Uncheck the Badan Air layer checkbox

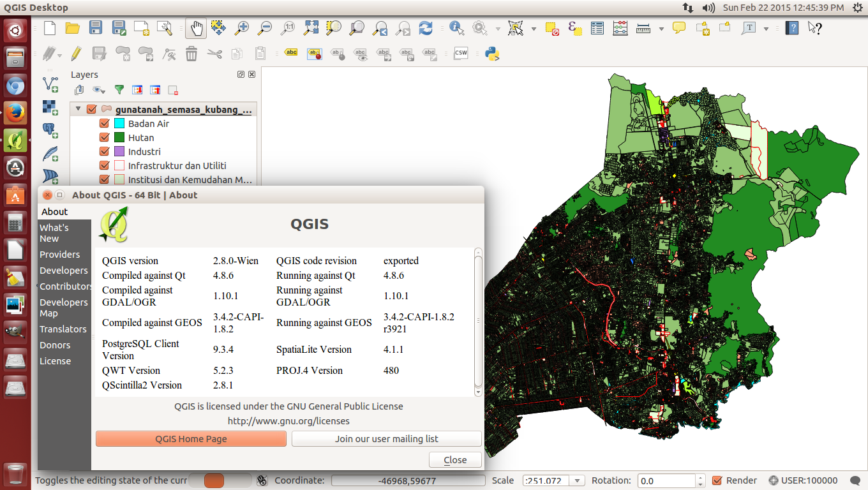[x=105, y=124]
